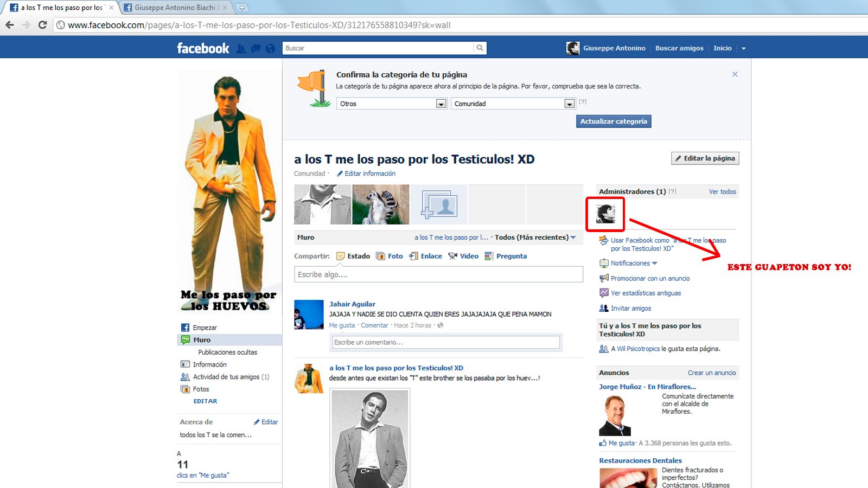Open the black-and-white photo in wall post

click(x=370, y=439)
